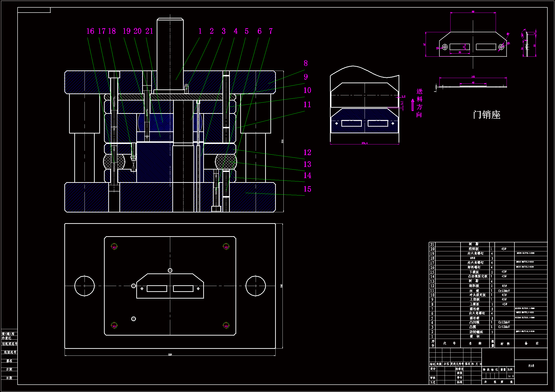Viewport: 555px width, 392px height.
Task: Select the 推料板 row name in parts list
Action: pos(474,249)
